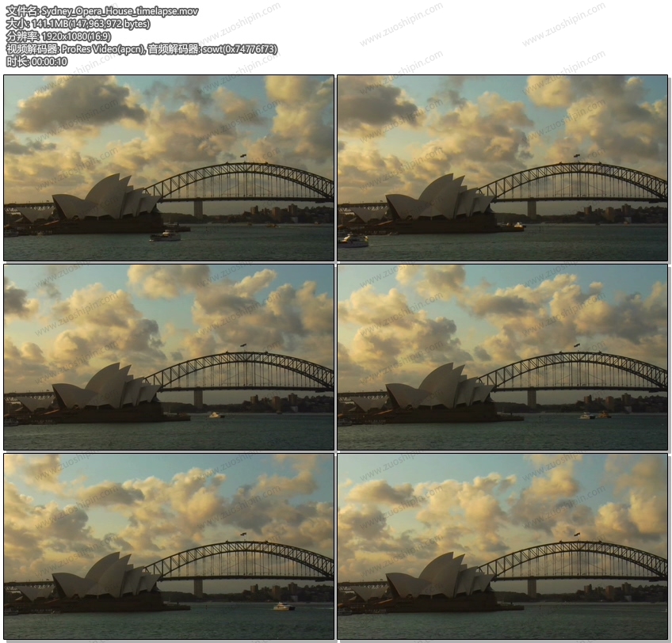Click the small boat in bottom-left frame
Screen dimensions: 672x643
pyautogui.click(x=283, y=607)
